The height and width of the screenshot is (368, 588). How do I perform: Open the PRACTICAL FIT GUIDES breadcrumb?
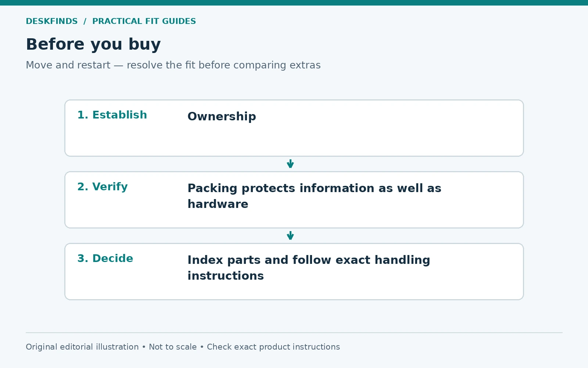144,21
